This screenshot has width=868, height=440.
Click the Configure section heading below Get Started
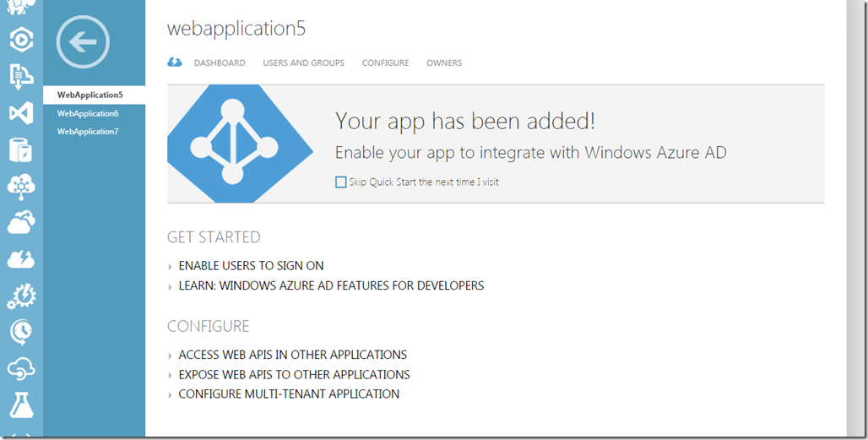pyautogui.click(x=209, y=326)
